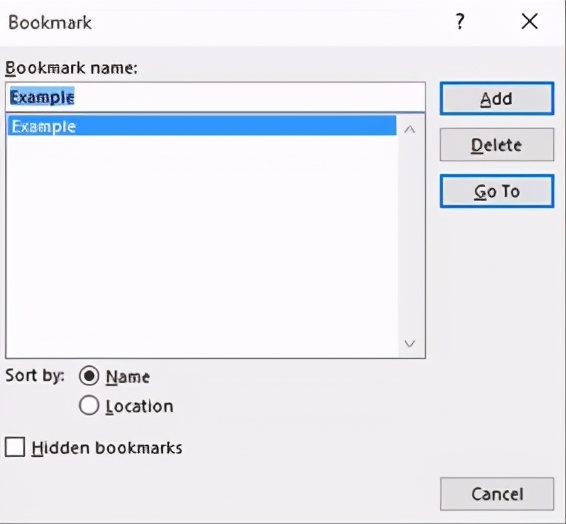Viewport: 566px width, 524px height.
Task: Open help with the question mark icon
Action: tap(460, 22)
